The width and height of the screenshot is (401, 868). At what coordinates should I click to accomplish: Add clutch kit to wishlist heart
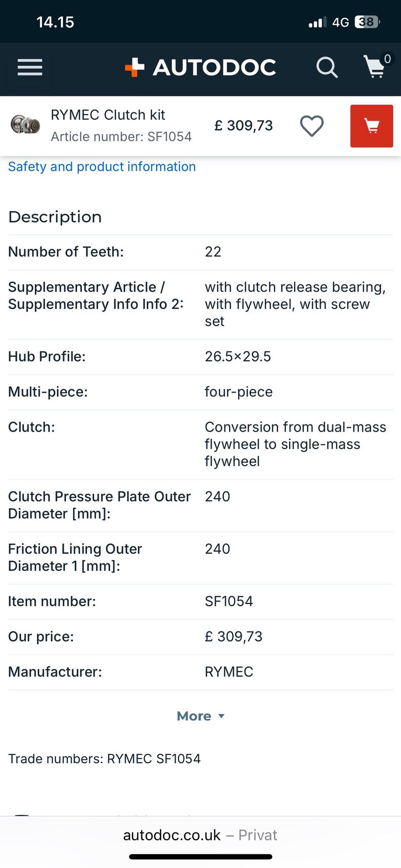(x=312, y=126)
